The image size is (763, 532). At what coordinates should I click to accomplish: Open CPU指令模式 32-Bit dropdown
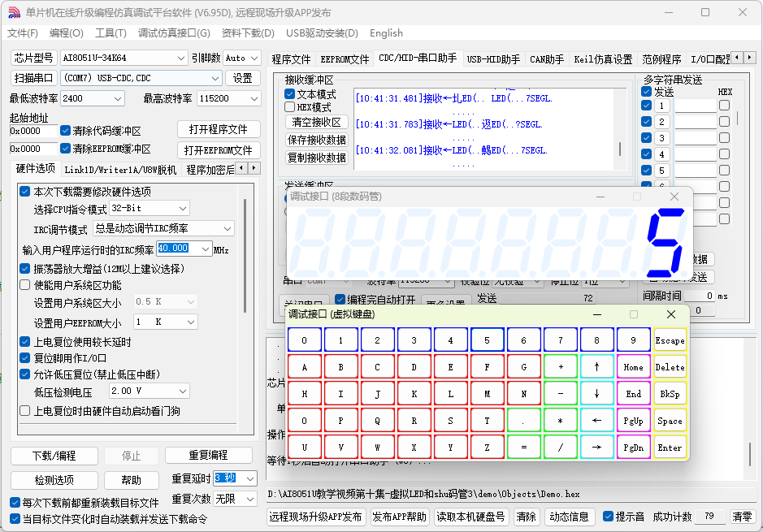click(x=150, y=208)
